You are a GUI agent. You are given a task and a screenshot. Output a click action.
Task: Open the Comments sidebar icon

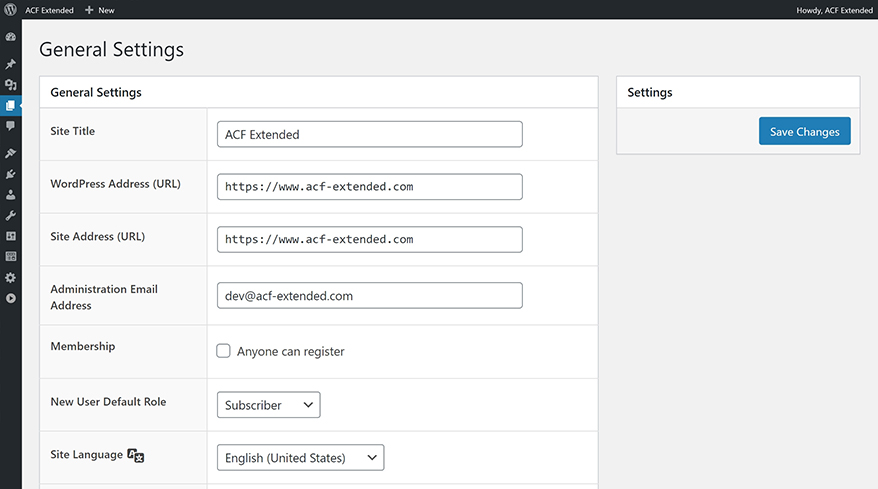(10, 126)
